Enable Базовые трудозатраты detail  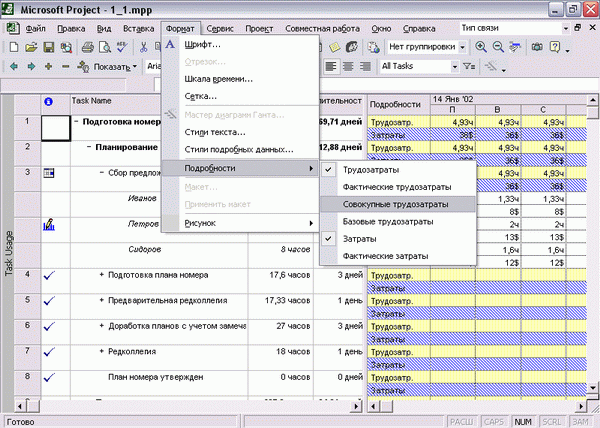398,221
